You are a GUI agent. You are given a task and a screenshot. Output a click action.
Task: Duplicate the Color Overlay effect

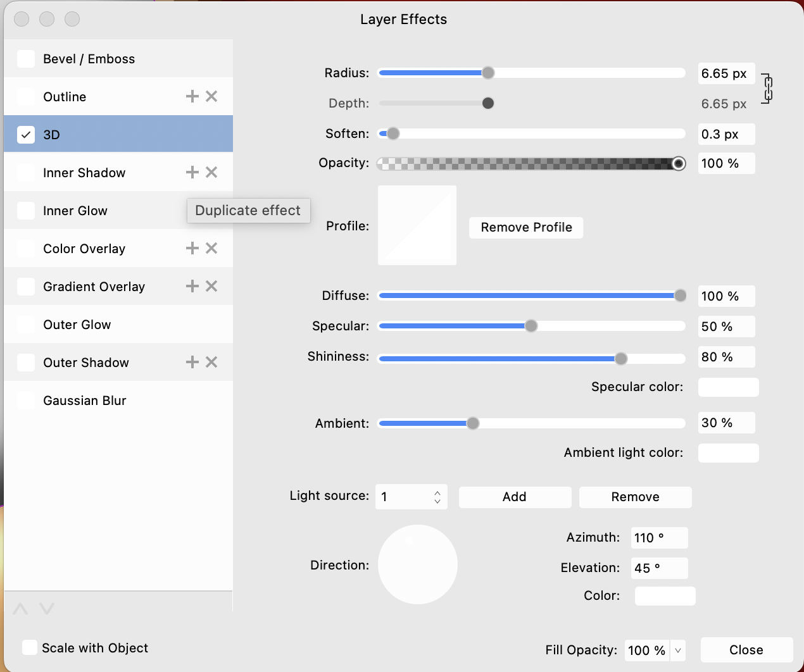pyautogui.click(x=192, y=248)
